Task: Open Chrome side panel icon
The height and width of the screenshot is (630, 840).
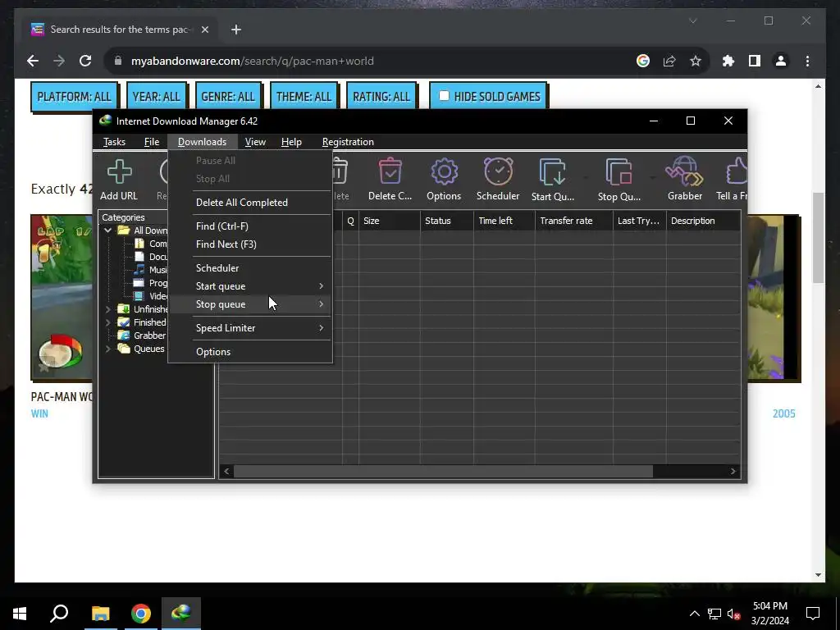Action: pyautogui.click(x=755, y=61)
